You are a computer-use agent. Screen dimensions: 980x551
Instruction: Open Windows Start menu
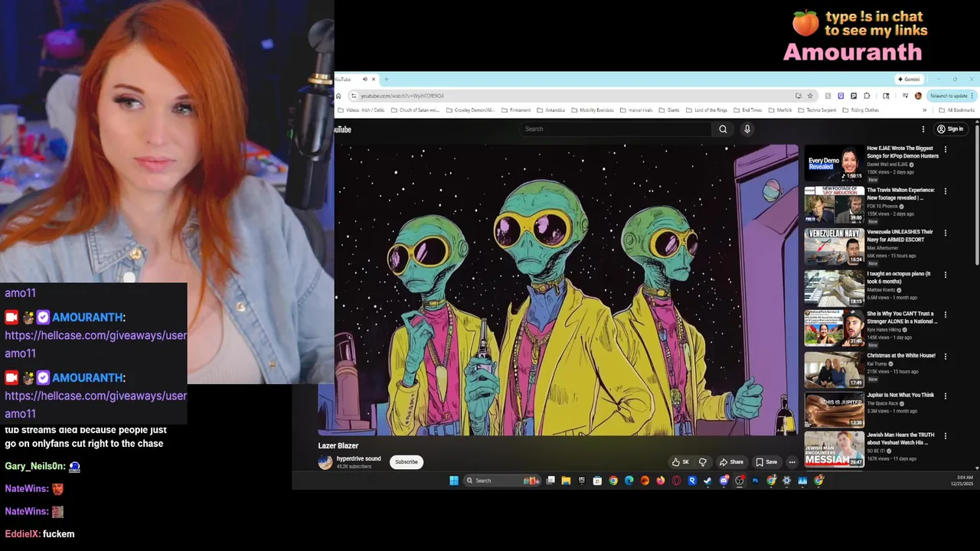click(454, 481)
